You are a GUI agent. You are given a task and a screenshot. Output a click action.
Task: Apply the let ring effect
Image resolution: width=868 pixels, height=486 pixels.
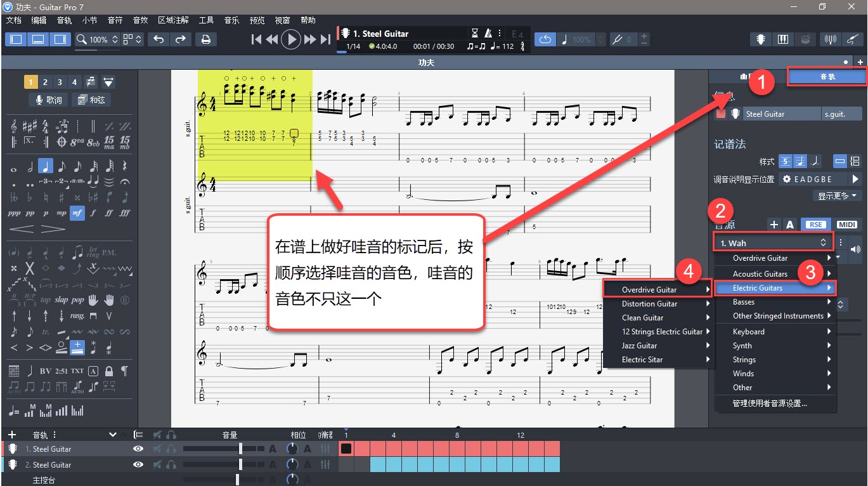click(93, 252)
